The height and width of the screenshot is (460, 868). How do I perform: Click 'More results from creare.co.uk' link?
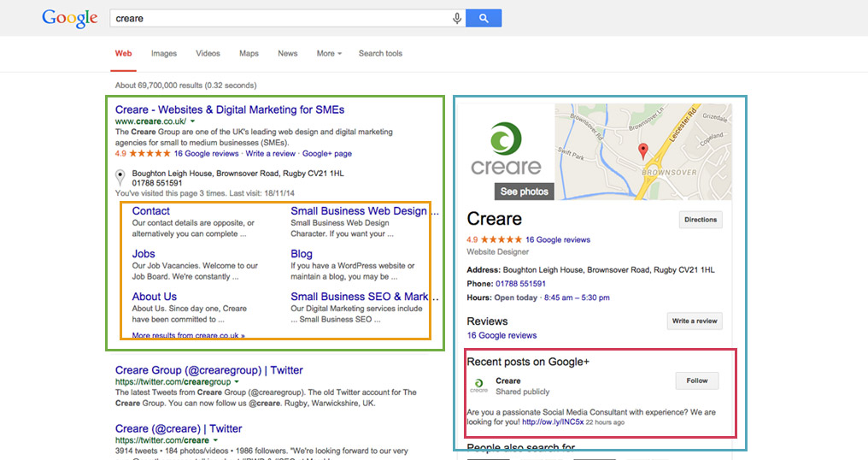pos(188,335)
